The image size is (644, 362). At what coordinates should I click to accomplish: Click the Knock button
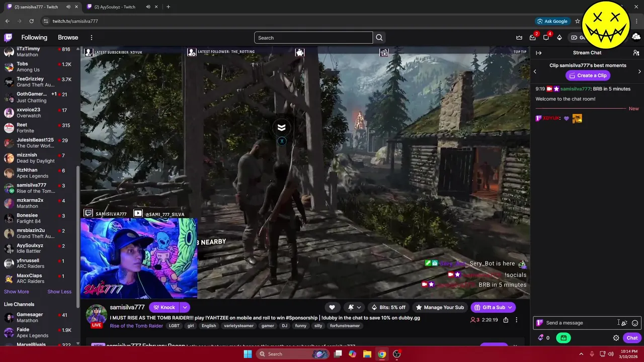[x=164, y=307]
